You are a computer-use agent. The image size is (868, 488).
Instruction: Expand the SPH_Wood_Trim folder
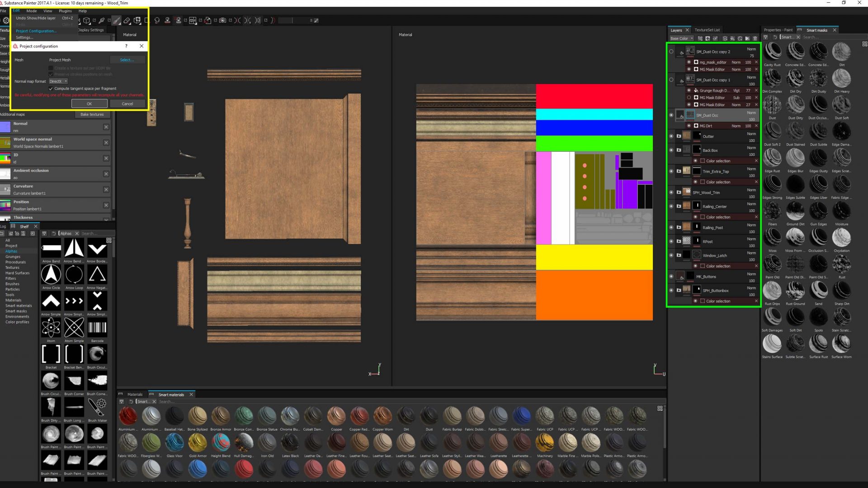click(x=679, y=192)
